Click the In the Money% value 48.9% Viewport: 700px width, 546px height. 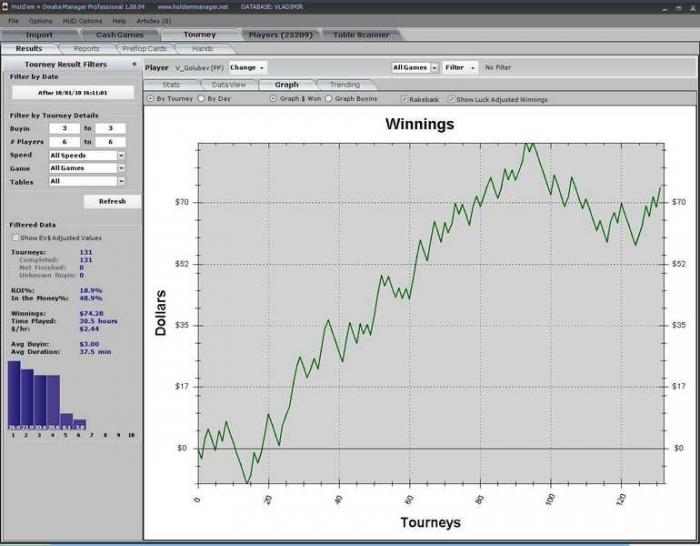(x=91, y=298)
